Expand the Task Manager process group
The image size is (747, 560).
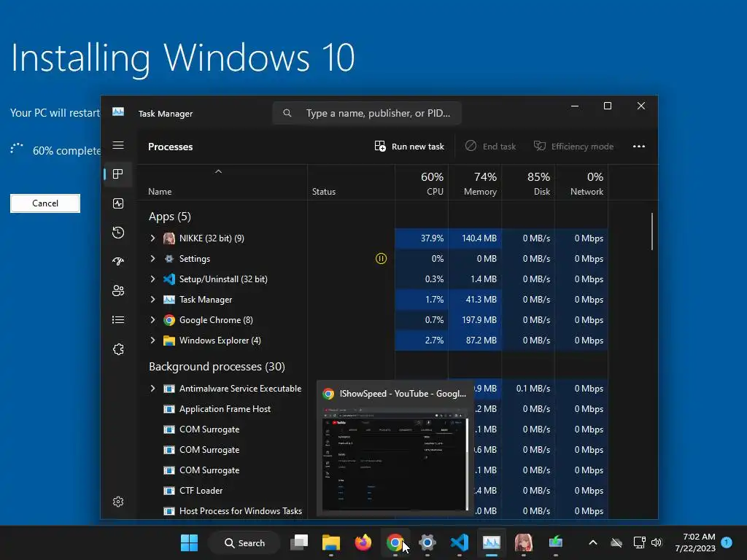pyautogui.click(x=152, y=300)
